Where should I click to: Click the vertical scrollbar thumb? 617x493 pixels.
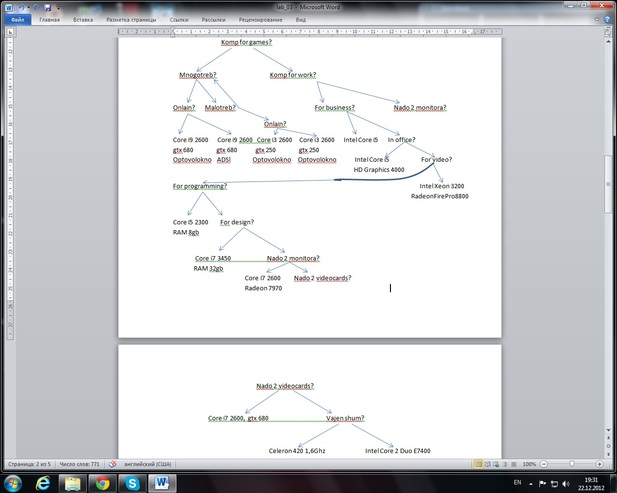coord(608,185)
